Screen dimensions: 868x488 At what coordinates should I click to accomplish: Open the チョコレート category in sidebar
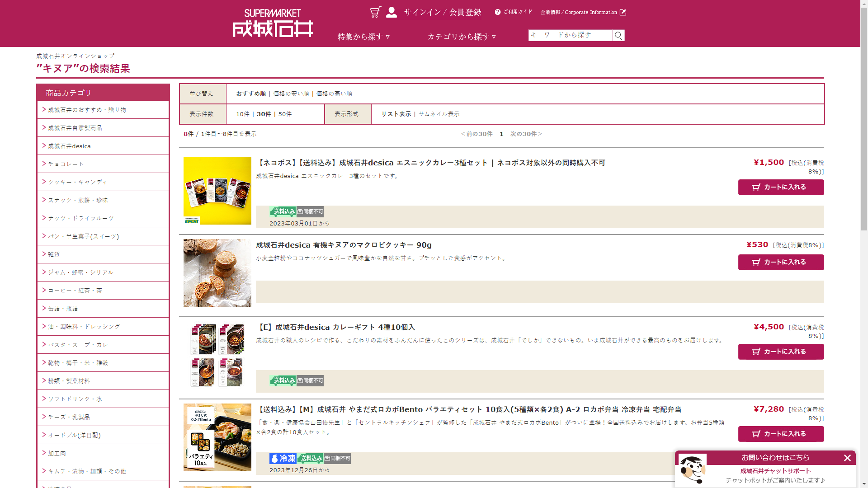pyautogui.click(x=66, y=164)
